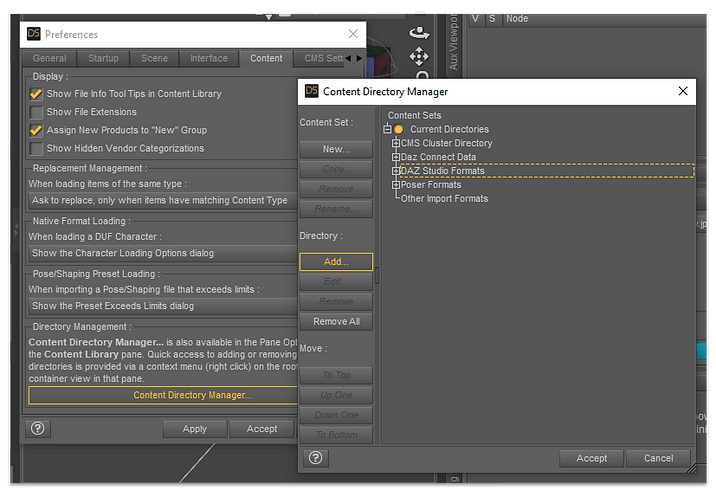Toggle Show File Info Tool Tips in Content Library

(x=36, y=94)
